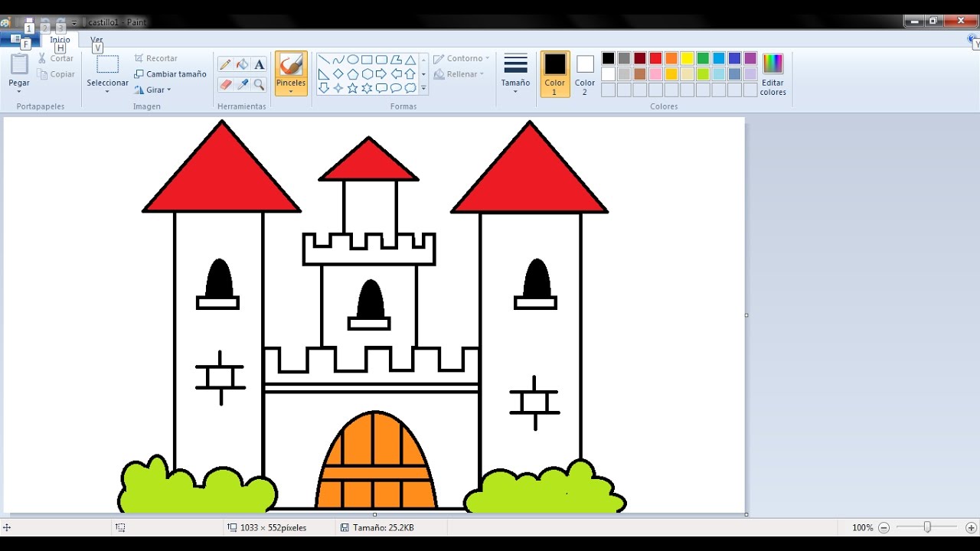
Task: Select the oval shape in Formas
Action: click(x=352, y=59)
